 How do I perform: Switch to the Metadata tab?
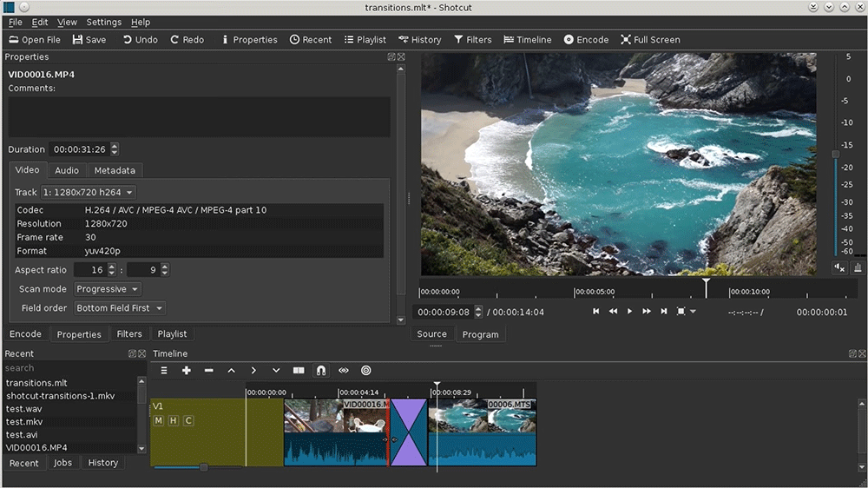click(115, 170)
